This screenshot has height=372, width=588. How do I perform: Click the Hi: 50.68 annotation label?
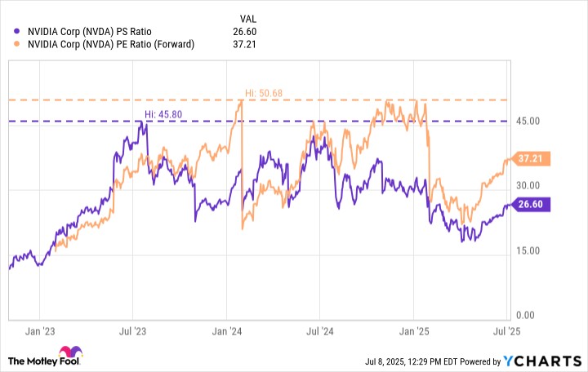pos(264,93)
